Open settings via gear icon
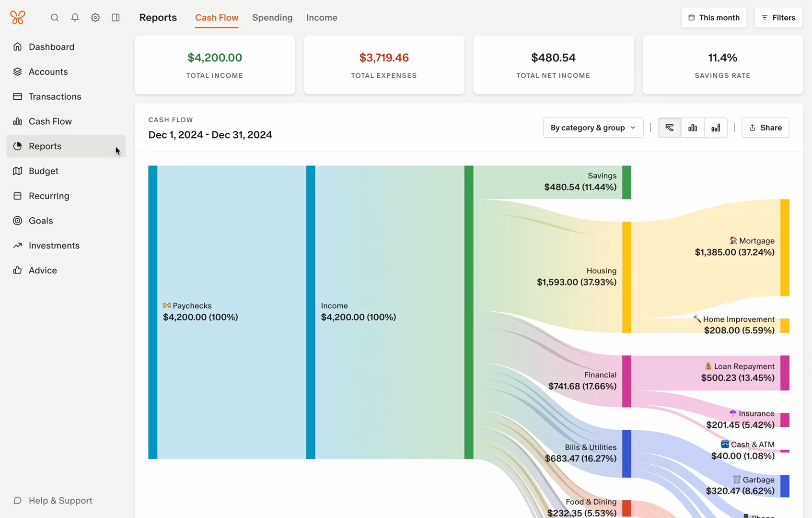The width and height of the screenshot is (812, 518). [95, 18]
